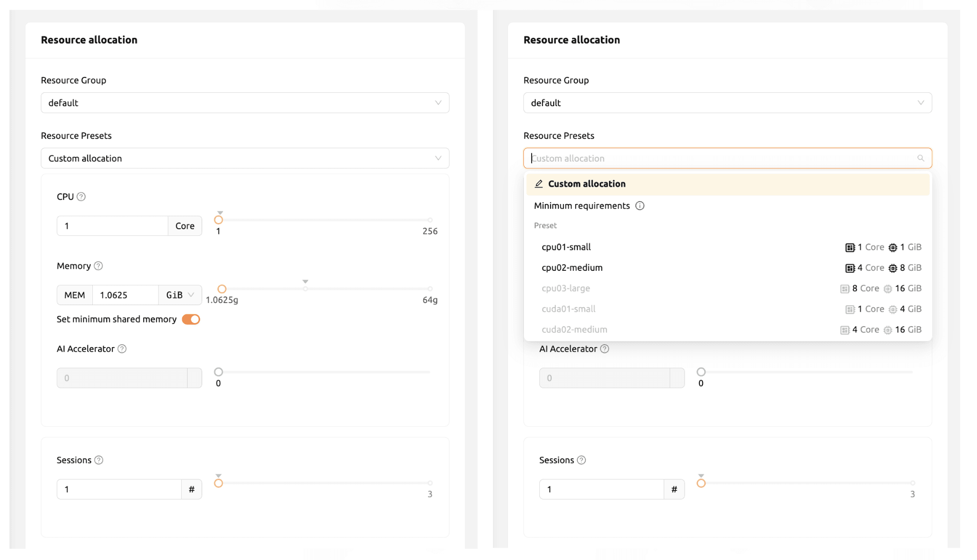Viewport: 977px width, 560px height.
Task: Expand the right panel Resource Group dropdown
Action: pos(727,103)
